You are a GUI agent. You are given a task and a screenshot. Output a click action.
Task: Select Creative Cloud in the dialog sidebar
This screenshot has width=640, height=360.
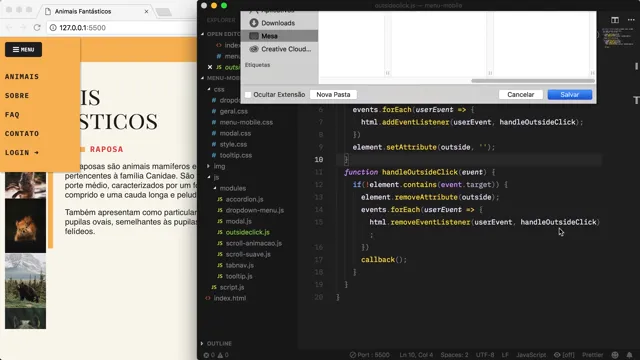click(x=279, y=49)
